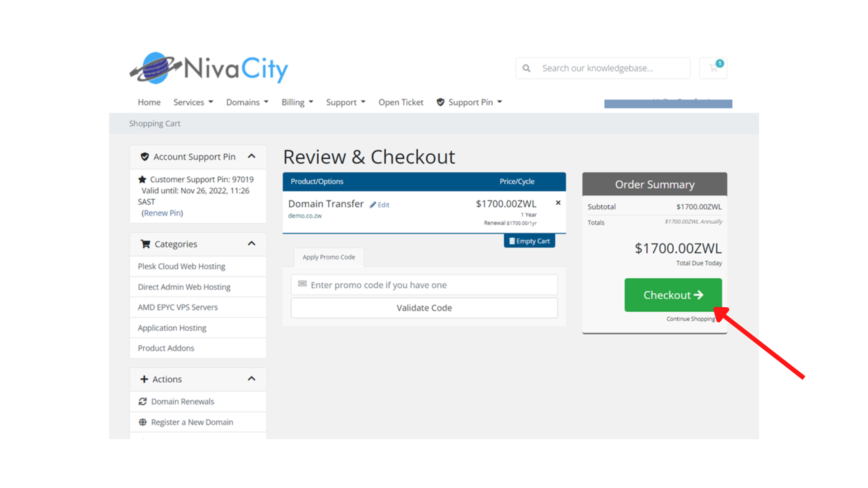Viewport: 868px width, 488px height.
Task: Open Domain Renewals action
Action: 198,401
